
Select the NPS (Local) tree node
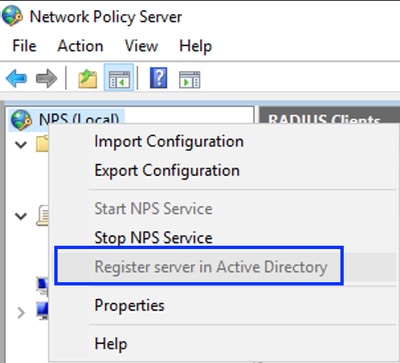pos(66,118)
